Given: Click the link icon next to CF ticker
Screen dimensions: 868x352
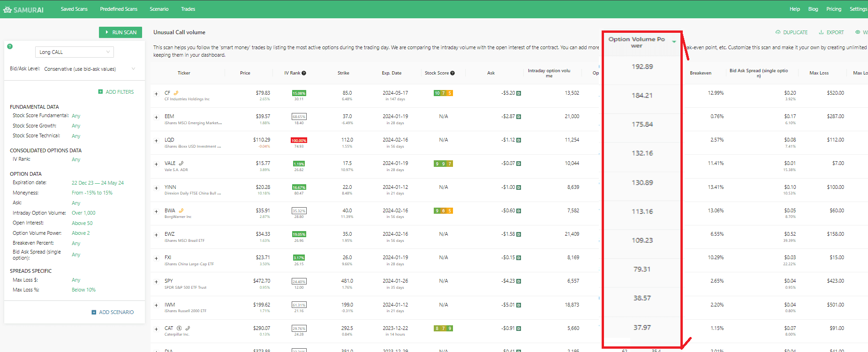Looking at the screenshot, I should pyautogui.click(x=176, y=93).
